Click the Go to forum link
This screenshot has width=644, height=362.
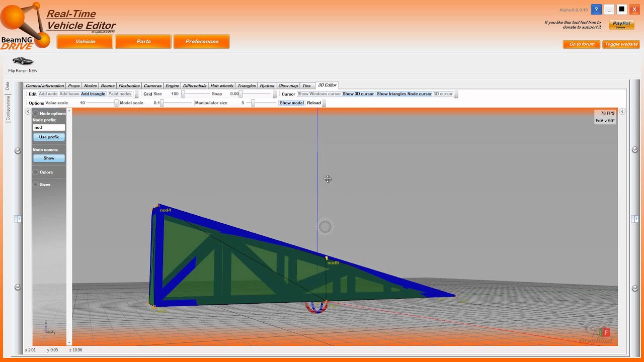(x=582, y=44)
